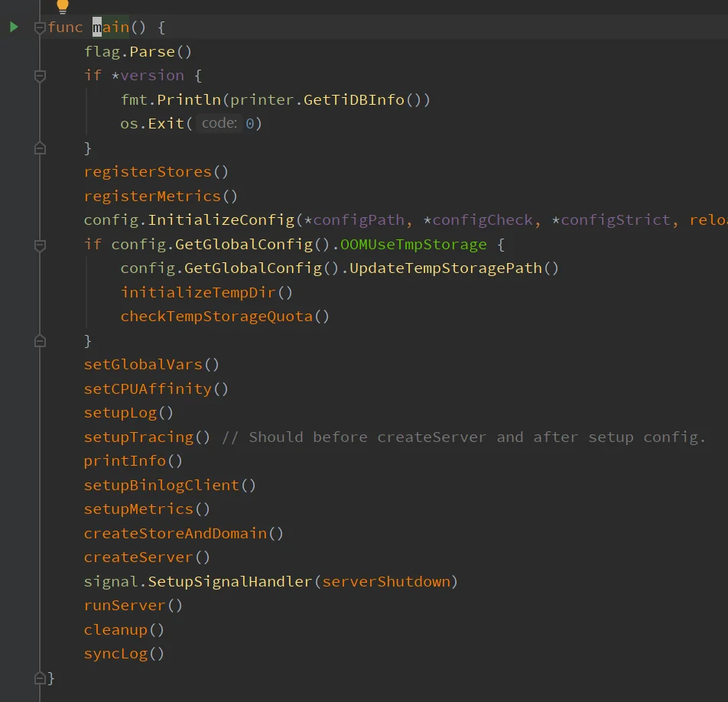Viewport: 728px width, 702px height.
Task: Collapse the func main fold marker
Action: click(x=40, y=28)
